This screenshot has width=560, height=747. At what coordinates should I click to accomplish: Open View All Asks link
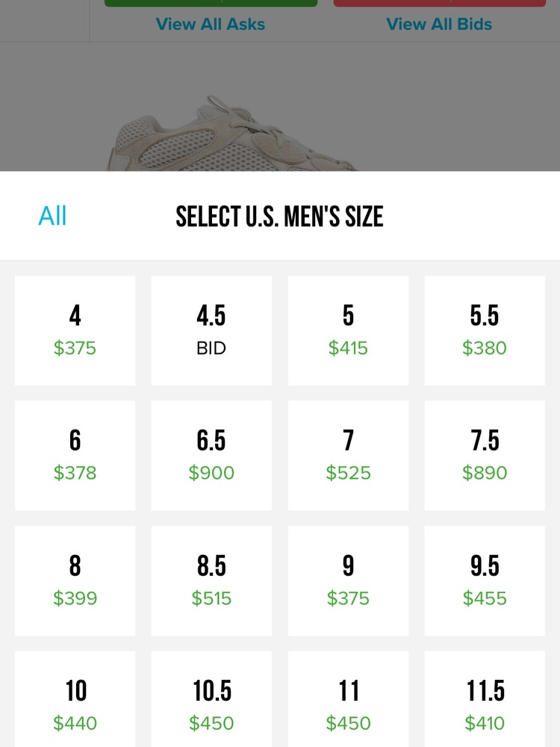[x=211, y=24]
